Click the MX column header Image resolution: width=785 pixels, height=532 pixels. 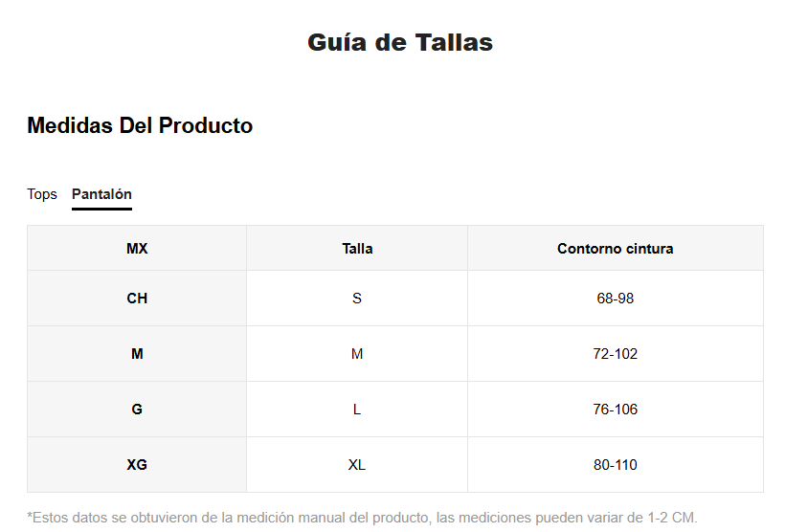[x=137, y=248]
